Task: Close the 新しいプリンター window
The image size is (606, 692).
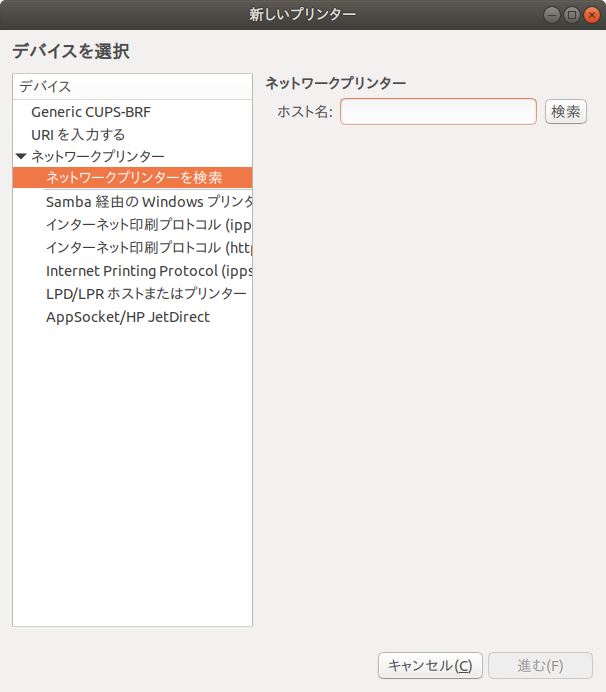Action: (592, 15)
